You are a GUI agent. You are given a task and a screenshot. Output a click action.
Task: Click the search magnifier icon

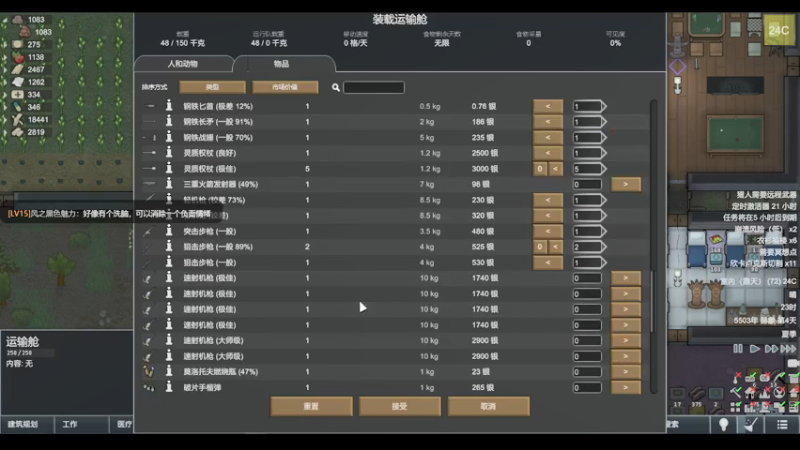point(336,88)
